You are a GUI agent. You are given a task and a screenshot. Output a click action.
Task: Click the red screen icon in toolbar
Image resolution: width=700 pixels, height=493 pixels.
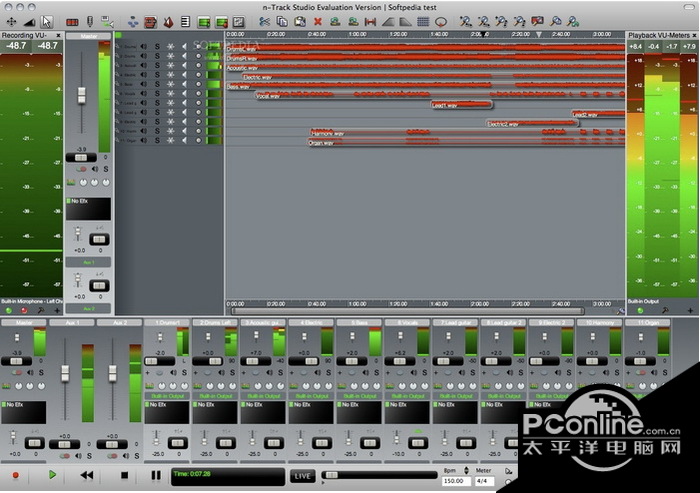tap(537, 21)
